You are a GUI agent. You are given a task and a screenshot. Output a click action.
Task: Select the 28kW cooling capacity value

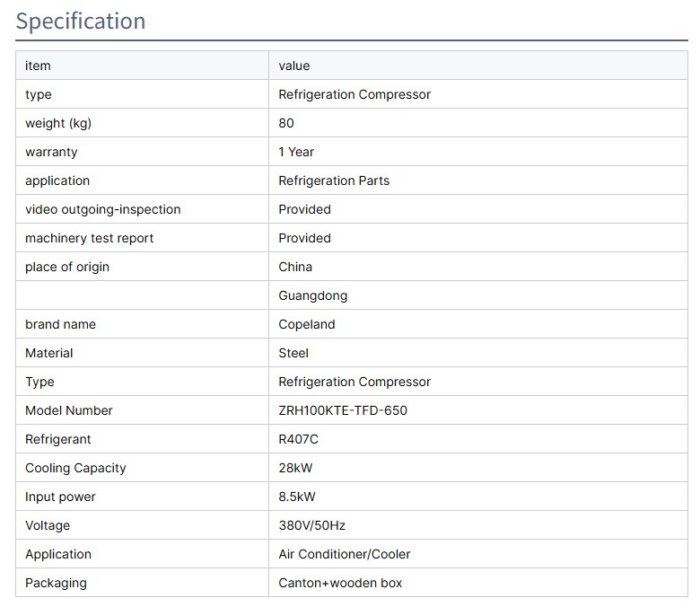click(295, 468)
